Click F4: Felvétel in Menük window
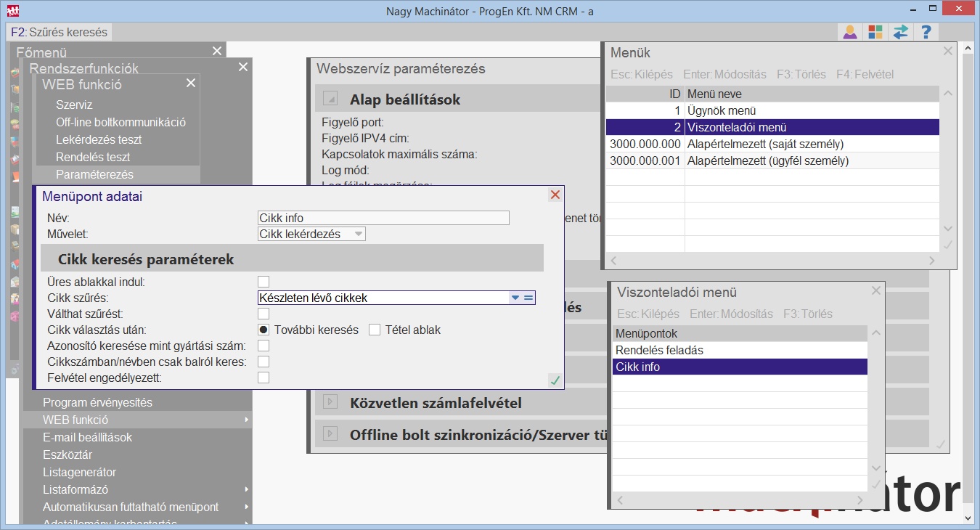The image size is (980, 530). (865, 74)
